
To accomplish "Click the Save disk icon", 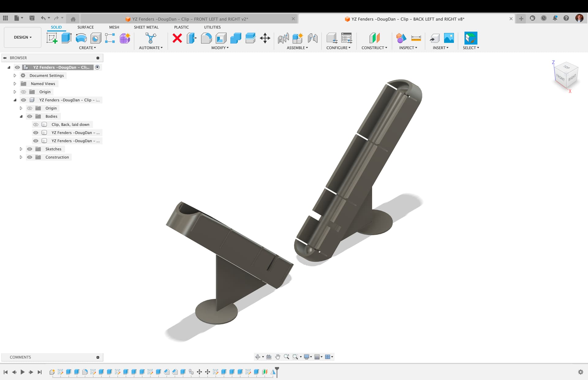I will coord(32,18).
